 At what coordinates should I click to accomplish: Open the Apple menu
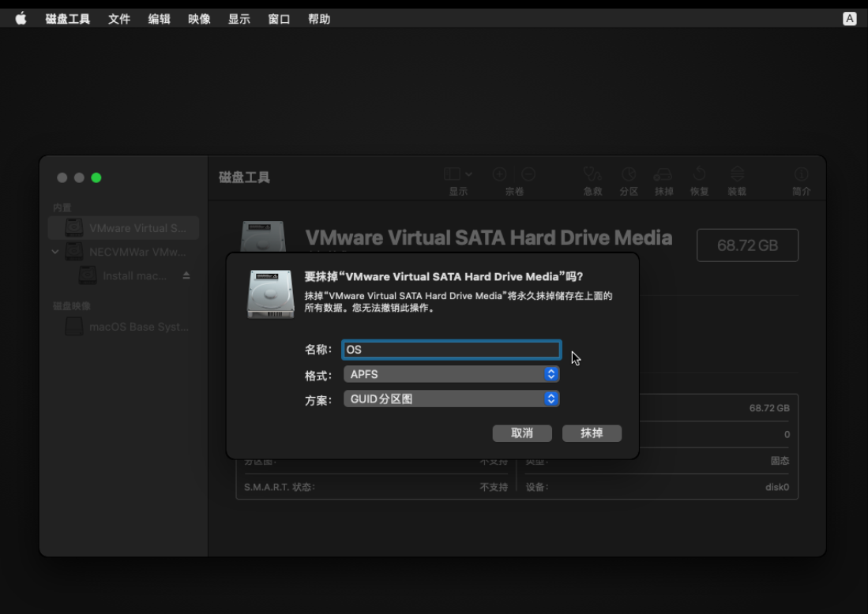(x=21, y=19)
